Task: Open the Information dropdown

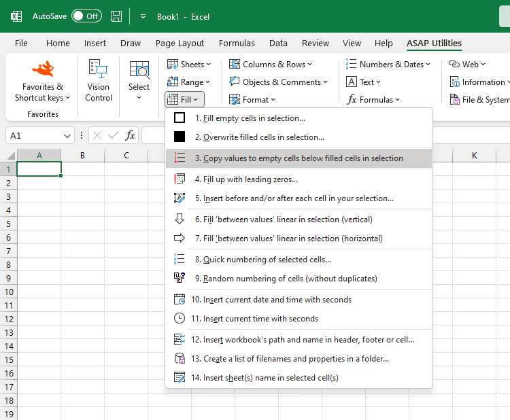Action: pos(479,82)
